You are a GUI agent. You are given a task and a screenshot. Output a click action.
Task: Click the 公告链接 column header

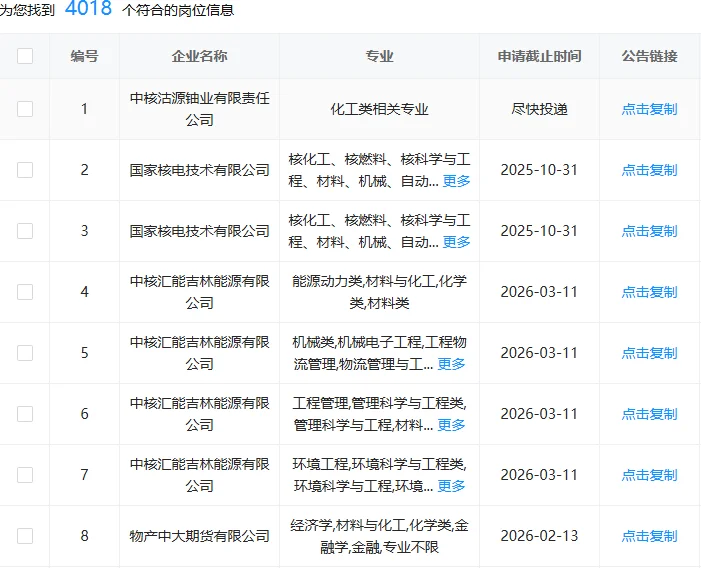[650, 56]
